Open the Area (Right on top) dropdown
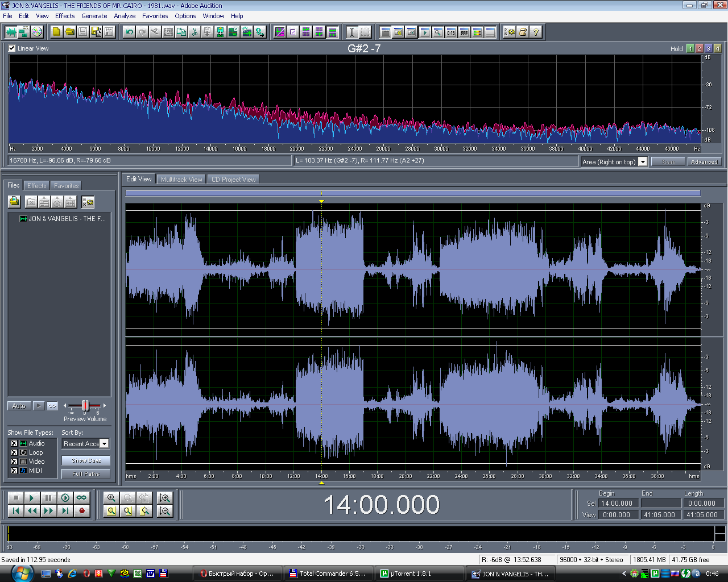 coord(642,162)
